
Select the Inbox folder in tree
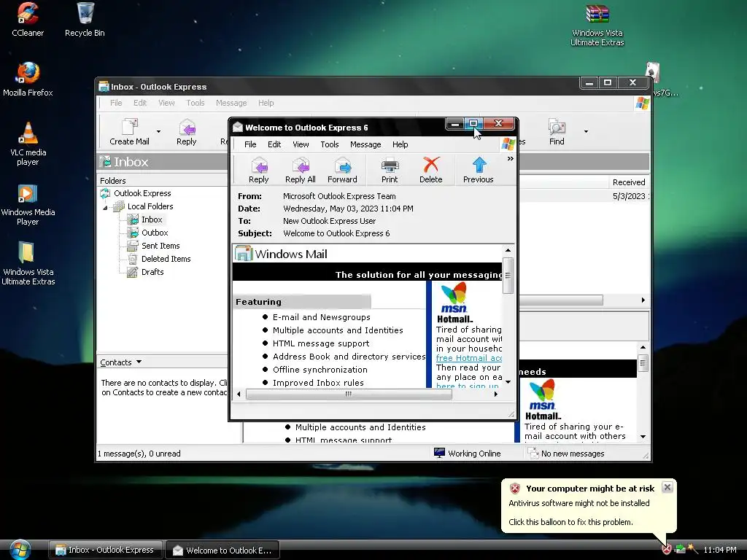point(152,219)
